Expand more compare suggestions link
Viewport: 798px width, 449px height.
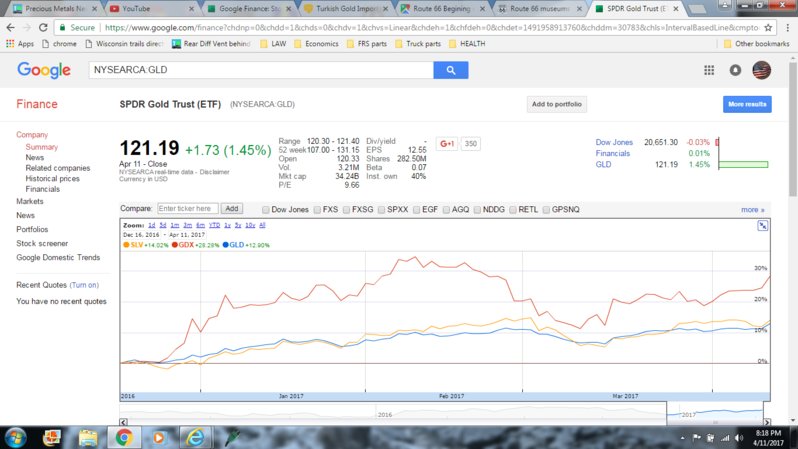[752, 210]
